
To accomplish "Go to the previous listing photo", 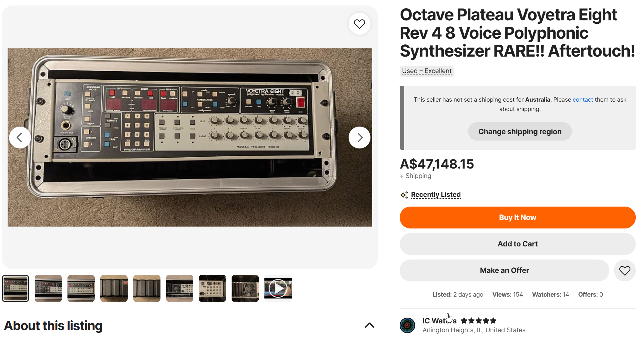I will tap(20, 138).
